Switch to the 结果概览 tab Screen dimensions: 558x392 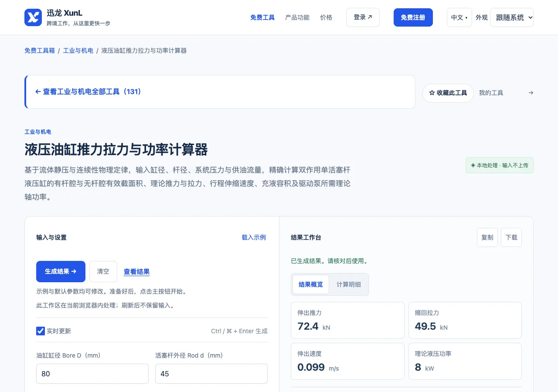311,284
